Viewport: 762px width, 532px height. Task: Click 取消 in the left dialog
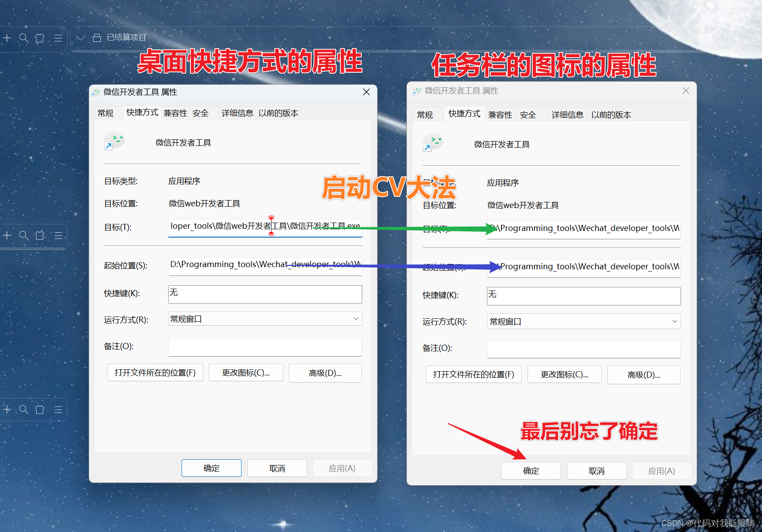point(277,468)
